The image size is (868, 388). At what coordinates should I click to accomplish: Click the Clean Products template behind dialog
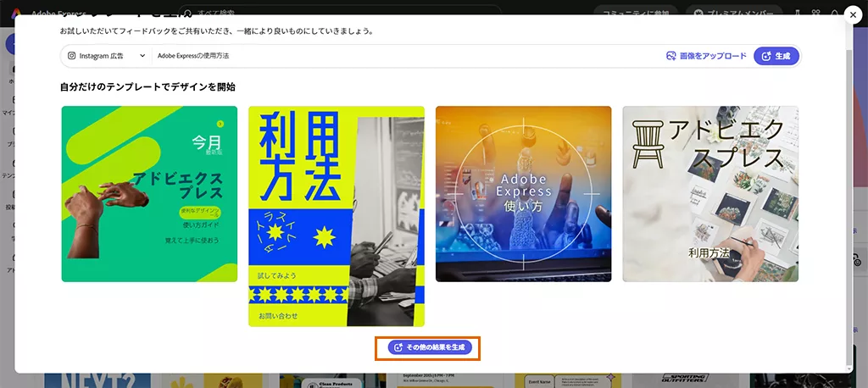pos(332,380)
